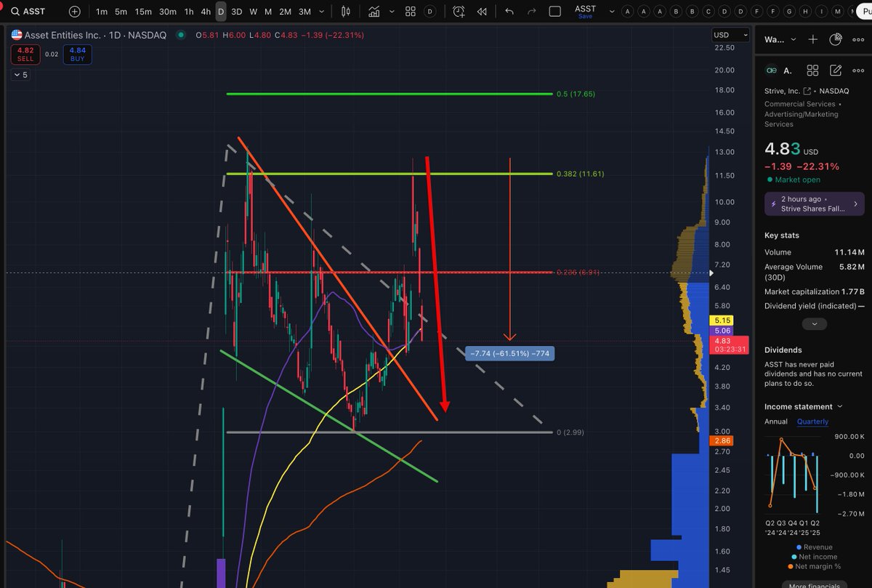Viewport: 872px width, 588px height.
Task: Open the watchlist more options dots
Action: pos(858,40)
